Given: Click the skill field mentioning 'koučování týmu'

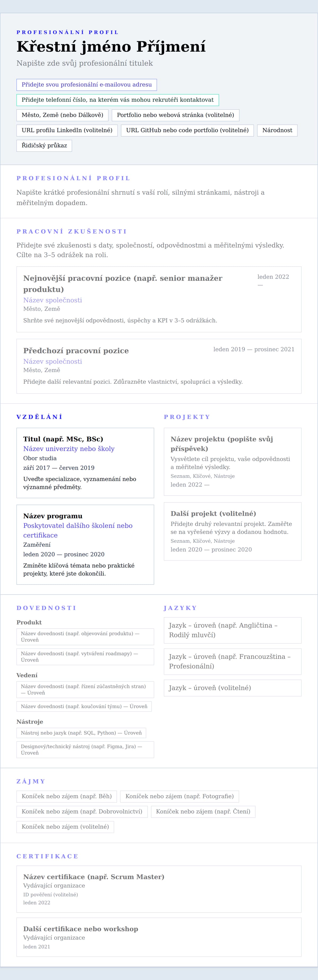Looking at the screenshot, I should click(84, 707).
